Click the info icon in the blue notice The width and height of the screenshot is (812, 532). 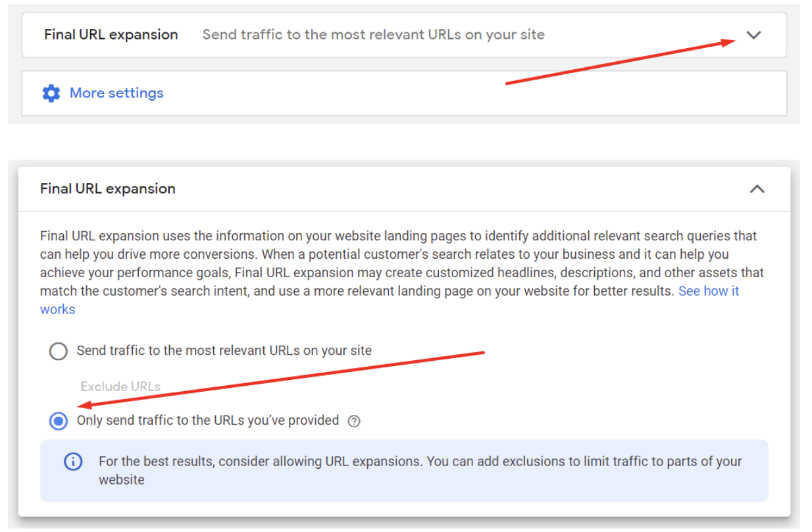73,462
